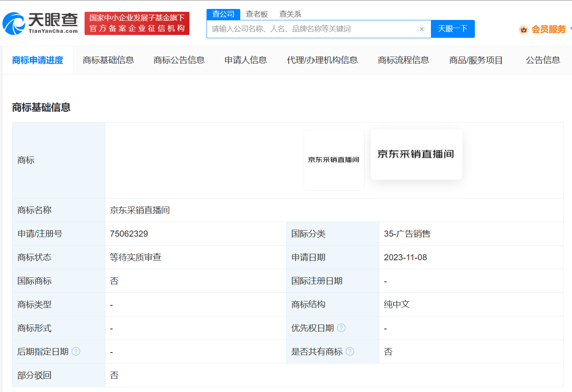Screen dimensions: 572x392
Task: Click the enlarged 京东采销直播间 trademark preview
Action: tap(416, 155)
